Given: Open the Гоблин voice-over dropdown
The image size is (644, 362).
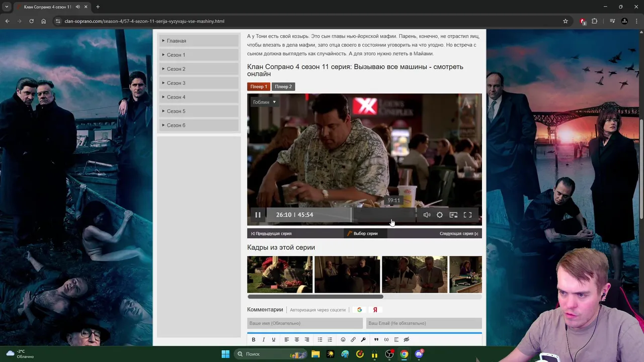Looking at the screenshot, I should coord(264,102).
